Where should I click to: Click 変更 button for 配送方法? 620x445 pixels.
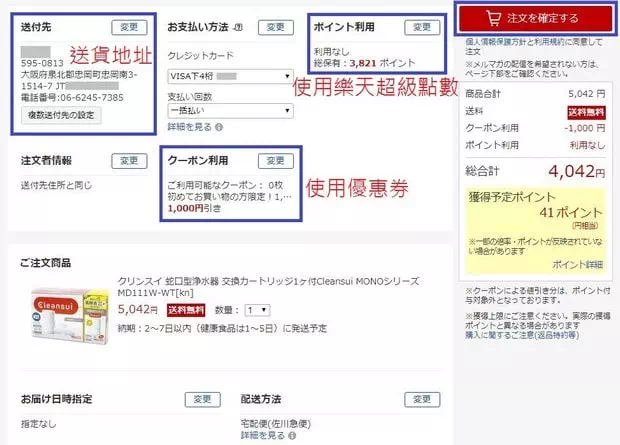coord(422,400)
